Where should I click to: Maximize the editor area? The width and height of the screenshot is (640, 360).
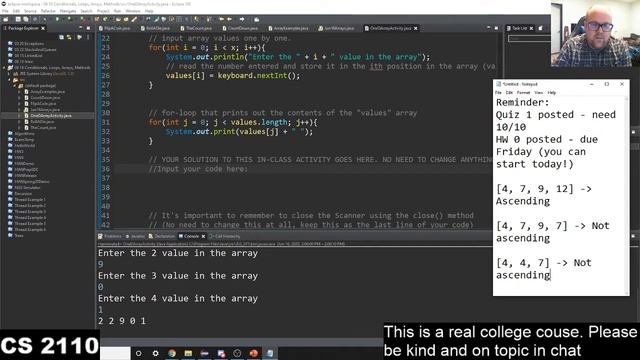point(496,28)
